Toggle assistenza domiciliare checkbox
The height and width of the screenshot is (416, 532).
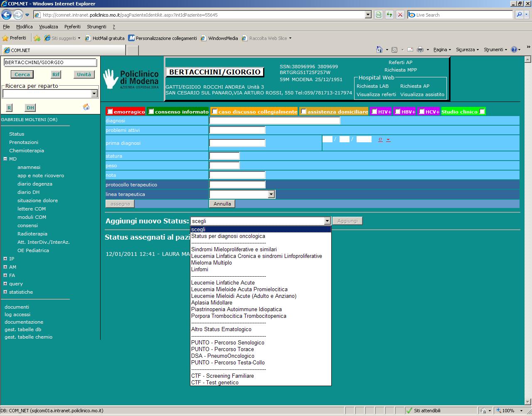tap(303, 111)
